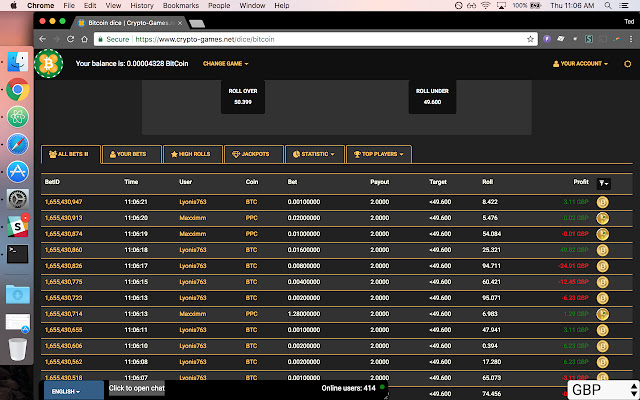Viewport: 640px width, 400px height.
Task: Expand the YOUR ACCOUNT dropdown
Action: click(580, 64)
